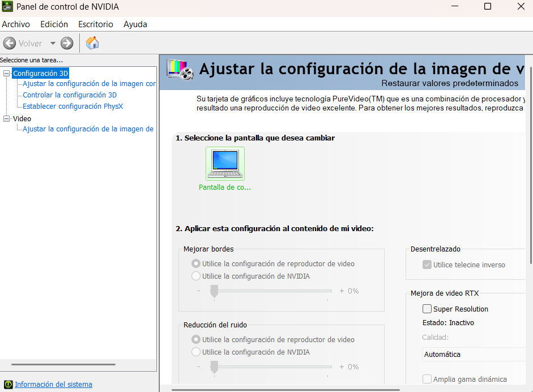Screen dimensions: 533x392
Task: Open the Edición menu
Action: click(54, 24)
